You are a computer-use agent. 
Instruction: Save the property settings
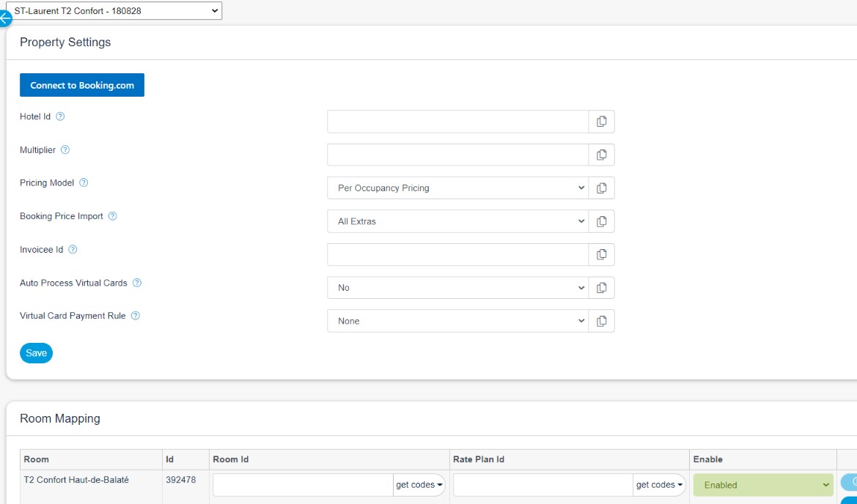tap(36, 352)
